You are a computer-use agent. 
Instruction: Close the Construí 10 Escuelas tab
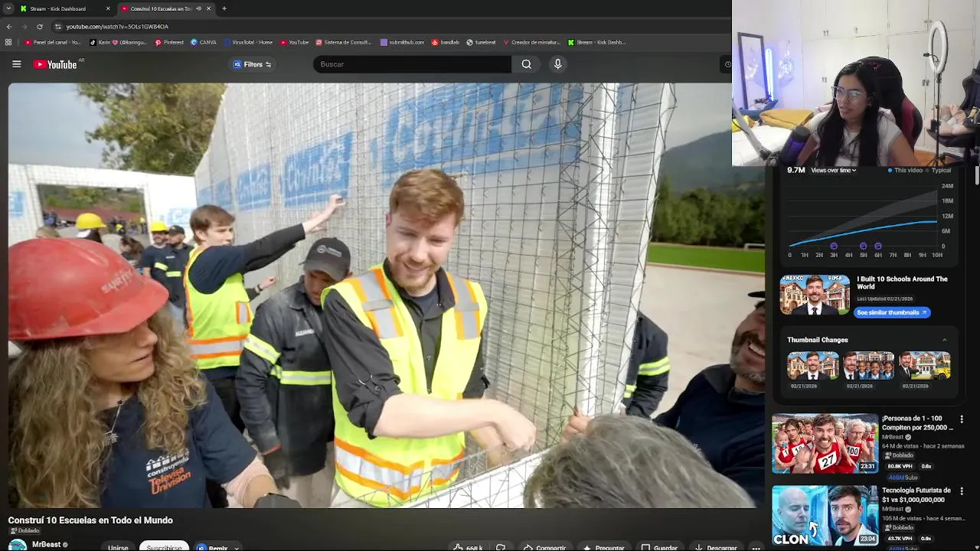click(209, 8)
